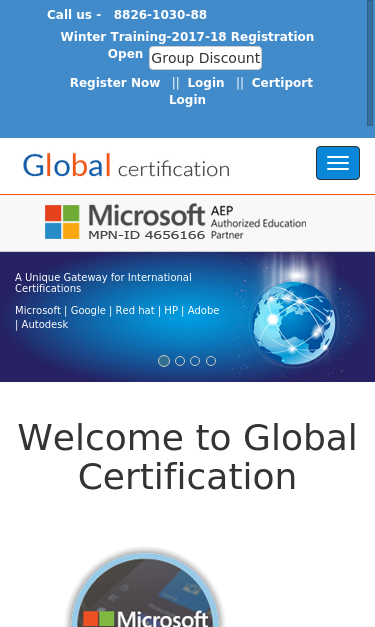Click the phone number 8826-1030-88
375x627 pixels.
click(x=160, y=15)
